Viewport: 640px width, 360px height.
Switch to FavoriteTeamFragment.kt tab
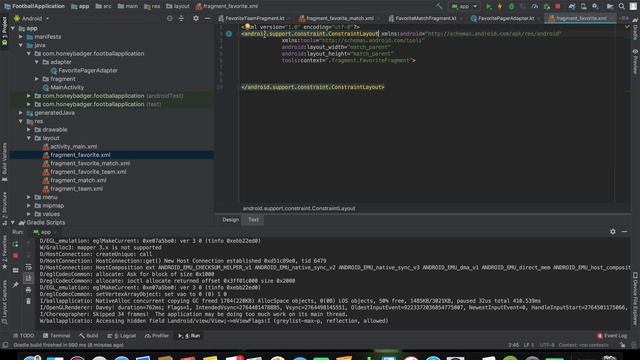(x=256, y=18)
